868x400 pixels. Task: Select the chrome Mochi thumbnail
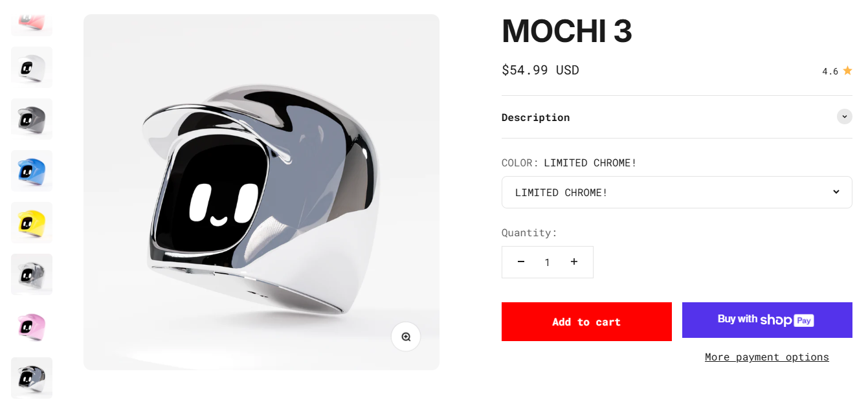[32, 274]
